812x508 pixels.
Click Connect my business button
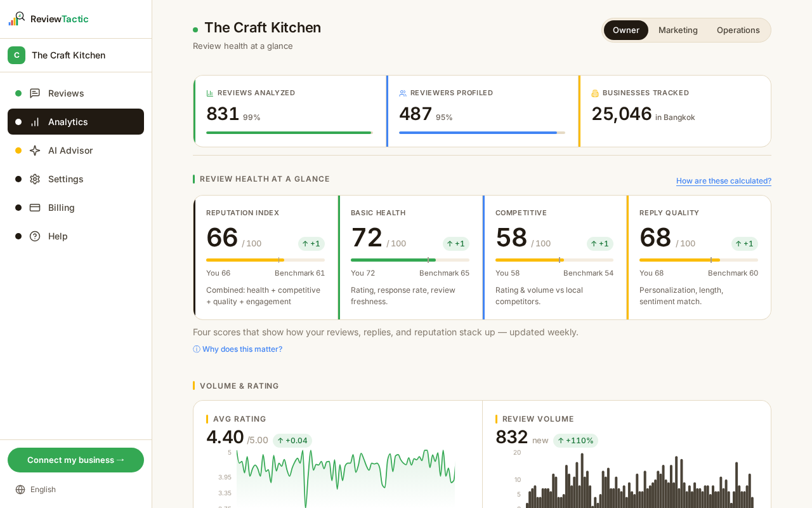click(76, 460)
